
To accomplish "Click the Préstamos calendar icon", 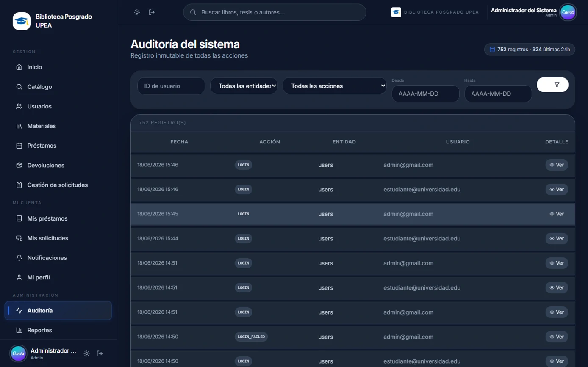I will (x=19, y=146).
